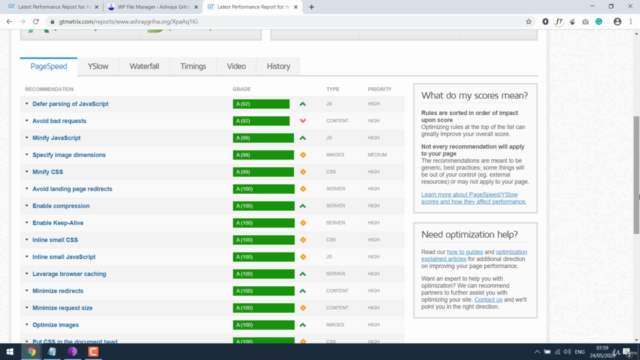Click the ENG language indicator

point(580,352)
